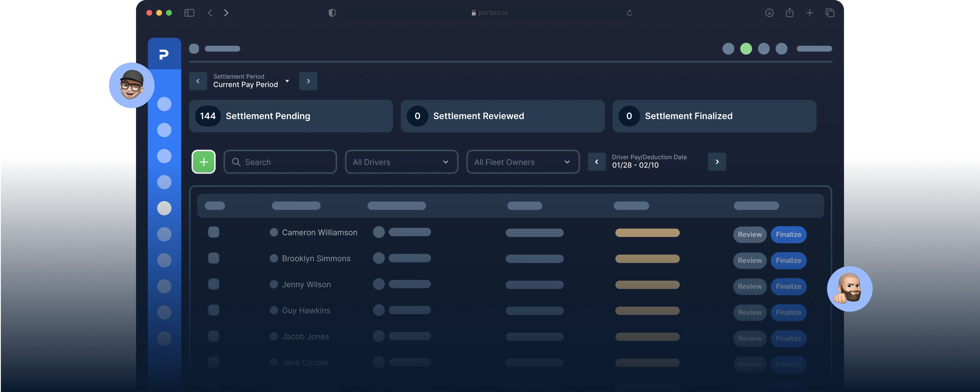Click the Safari share icon
This screenshot has height=392, width=980.
[x=789, y=13]
